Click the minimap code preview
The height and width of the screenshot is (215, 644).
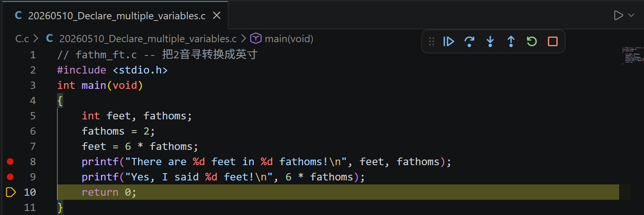tap(632, 55)
